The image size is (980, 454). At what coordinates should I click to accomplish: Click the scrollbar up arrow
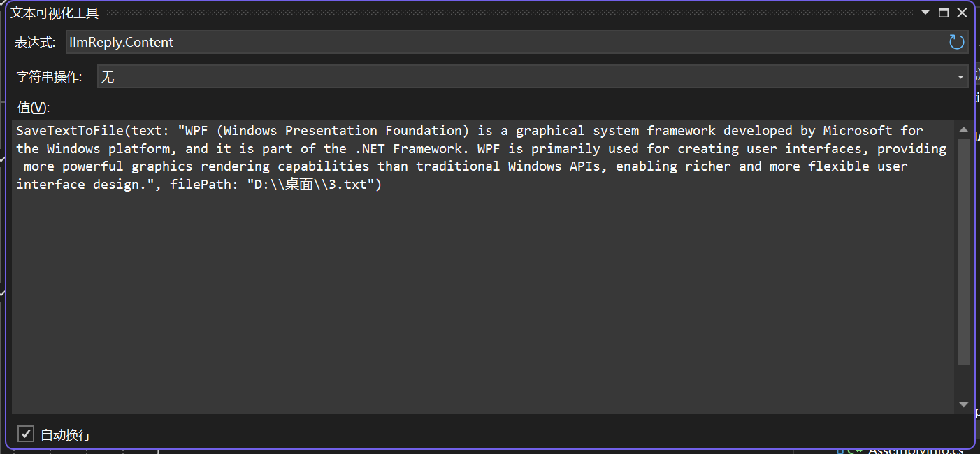tap(964, 130)
